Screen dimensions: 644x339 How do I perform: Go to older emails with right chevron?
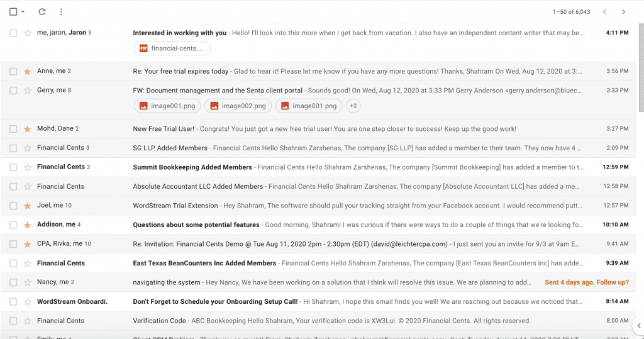623,12
